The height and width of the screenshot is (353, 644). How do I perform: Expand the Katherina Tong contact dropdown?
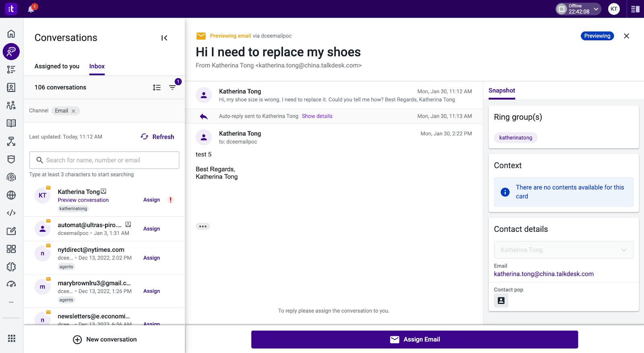[x=563, y=250]
